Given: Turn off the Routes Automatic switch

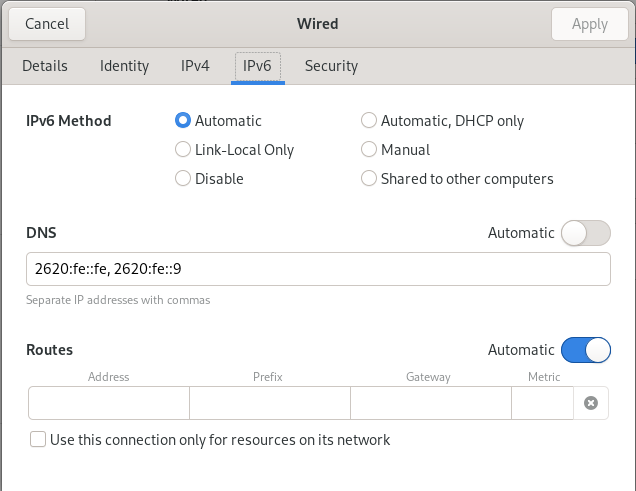Looking at the screenshot, I should 586,350.
